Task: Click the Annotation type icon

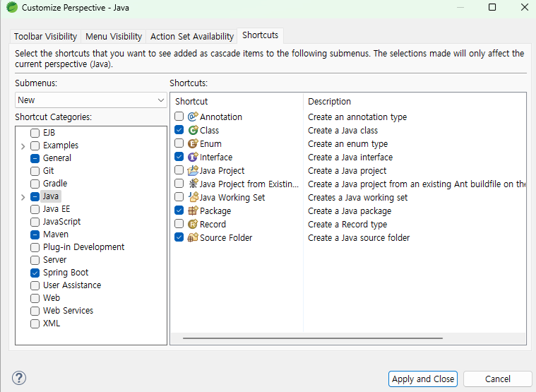Action: (193, 117)
